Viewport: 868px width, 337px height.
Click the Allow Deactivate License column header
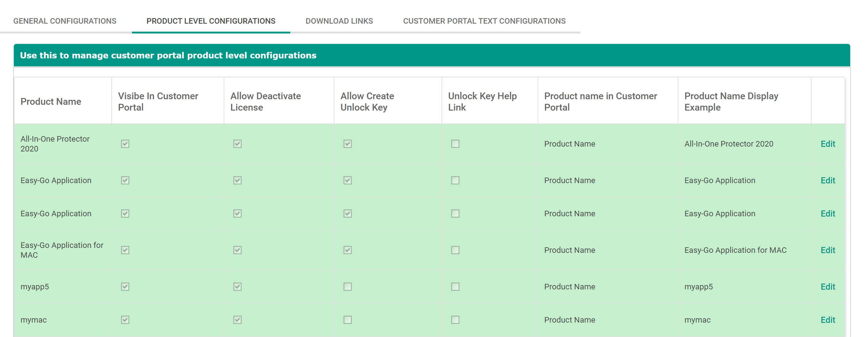(265, 102)
